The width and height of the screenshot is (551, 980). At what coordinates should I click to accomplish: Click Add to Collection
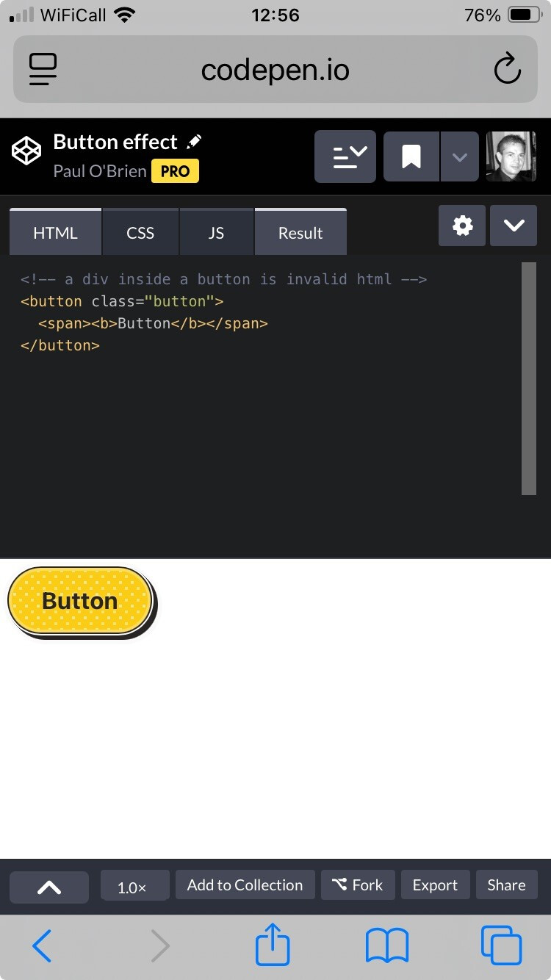(245, 885)
